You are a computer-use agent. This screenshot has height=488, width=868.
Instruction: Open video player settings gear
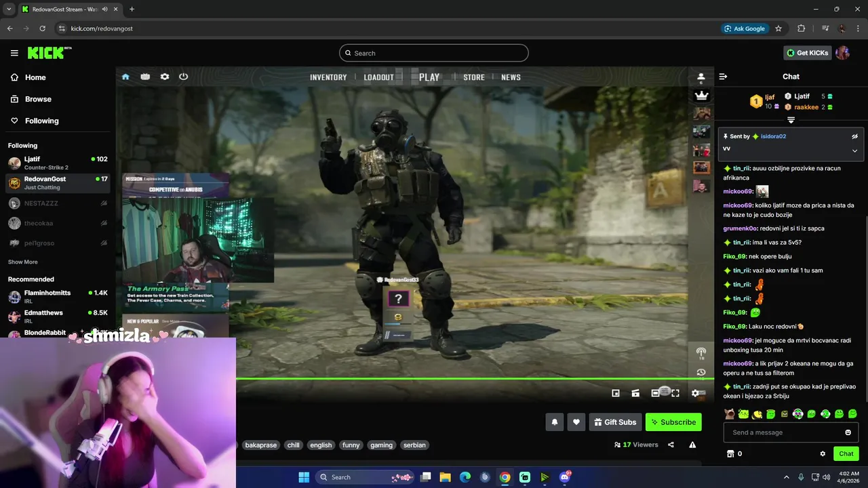pos(695,393)
